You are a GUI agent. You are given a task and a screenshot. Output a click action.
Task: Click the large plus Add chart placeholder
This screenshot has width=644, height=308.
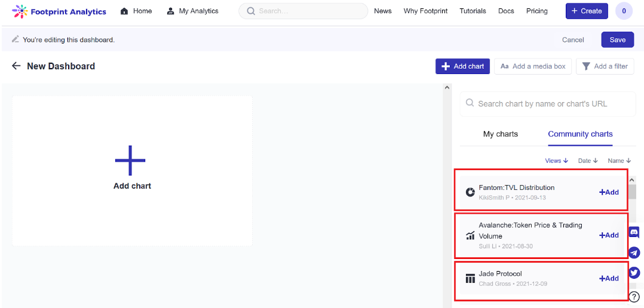coord(132,171)
